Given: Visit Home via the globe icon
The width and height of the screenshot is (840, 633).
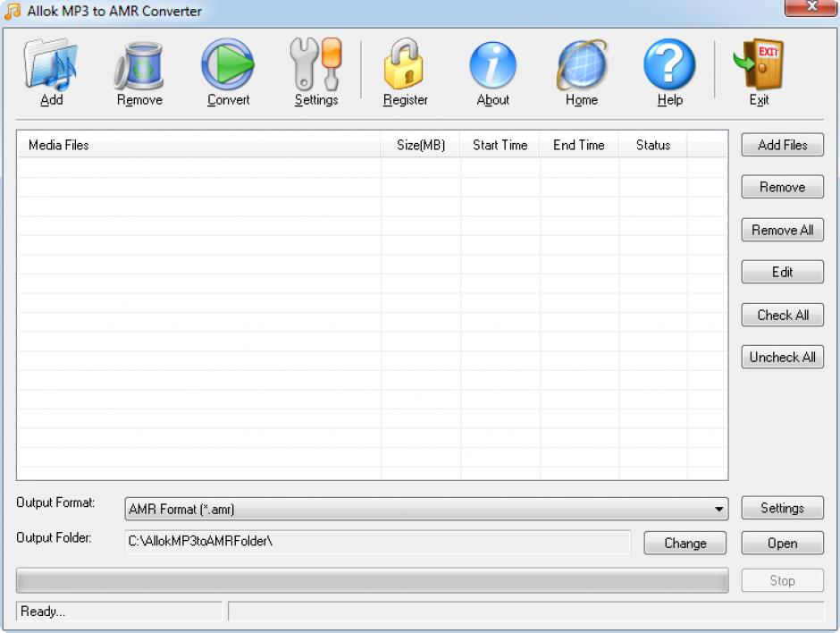Looking at the screenshot, I should (582, 64).
